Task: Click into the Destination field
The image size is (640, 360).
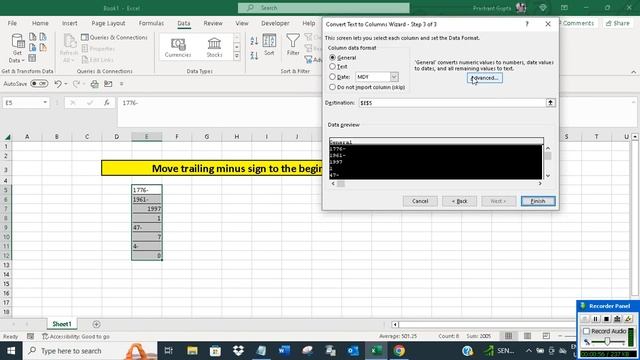Action: click(452, 103)
